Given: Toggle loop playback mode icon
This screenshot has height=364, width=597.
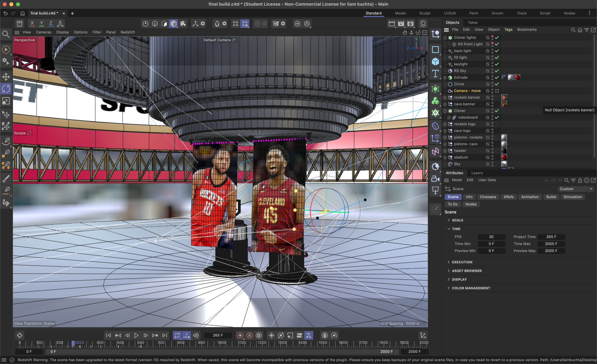Looking at the screenshot, I should pos(177,335).
